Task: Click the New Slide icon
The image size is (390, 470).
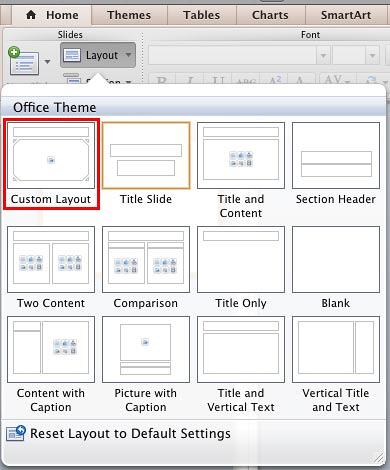Action: click(24, 61)
